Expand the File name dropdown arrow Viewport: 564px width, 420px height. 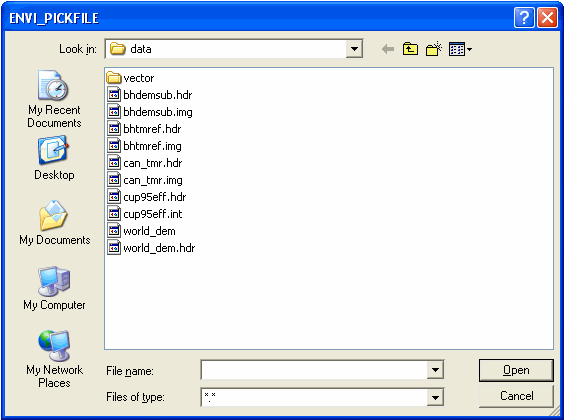(435, 370)
